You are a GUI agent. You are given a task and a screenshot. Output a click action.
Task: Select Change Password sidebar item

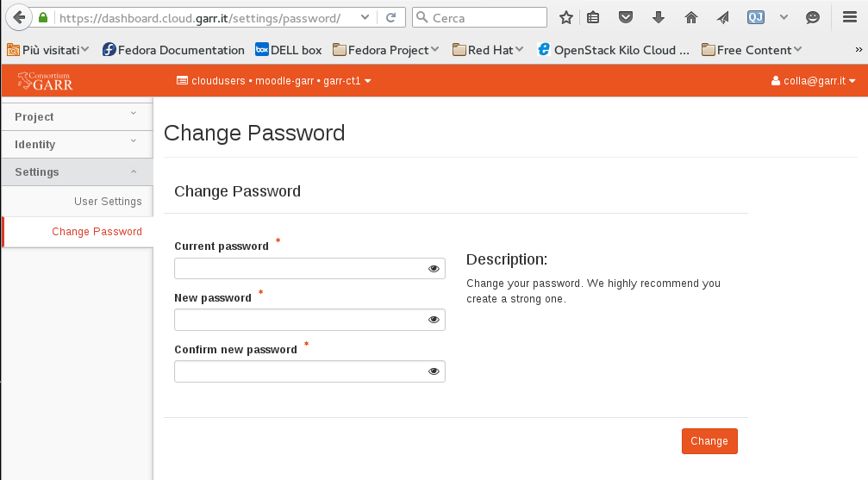pyautogui.click(x=97, y=232)
